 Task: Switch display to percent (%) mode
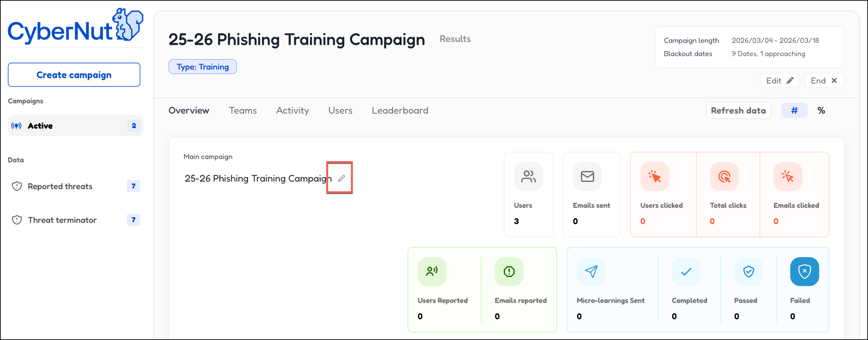tap(821, 110)
